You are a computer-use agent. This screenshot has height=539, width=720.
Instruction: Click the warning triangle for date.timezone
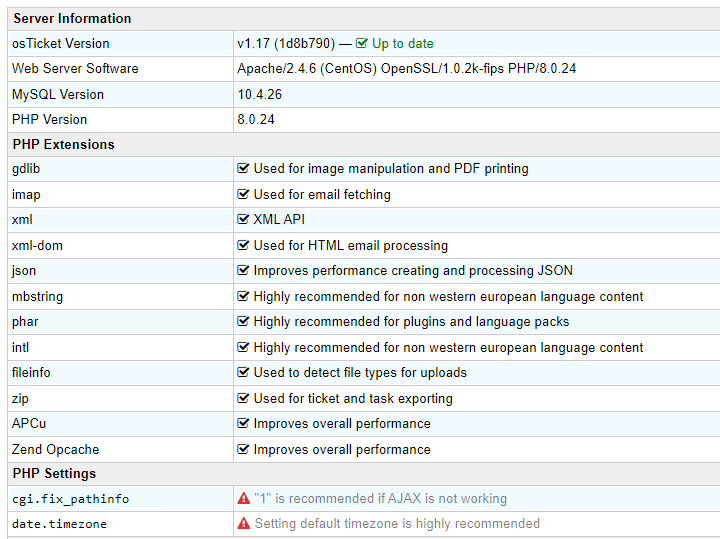pyautogui.click(x=243, y=523)
